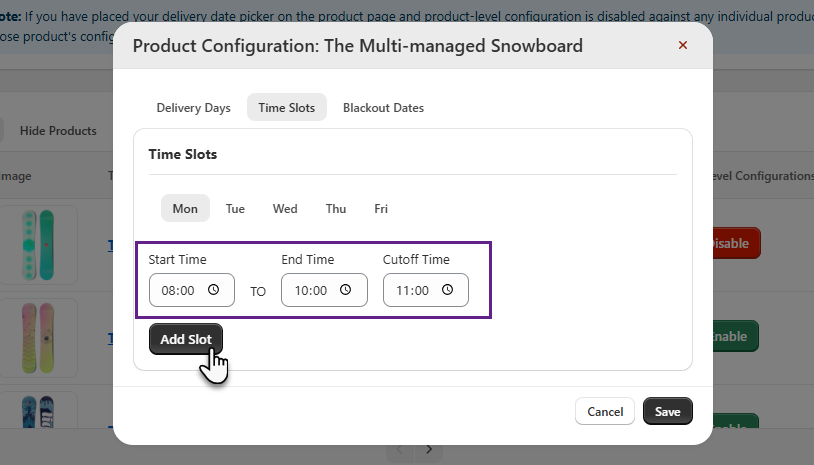814x465 pixels.
Task: Click the clock icon in Start Time
Action: [x=214, y=290]
